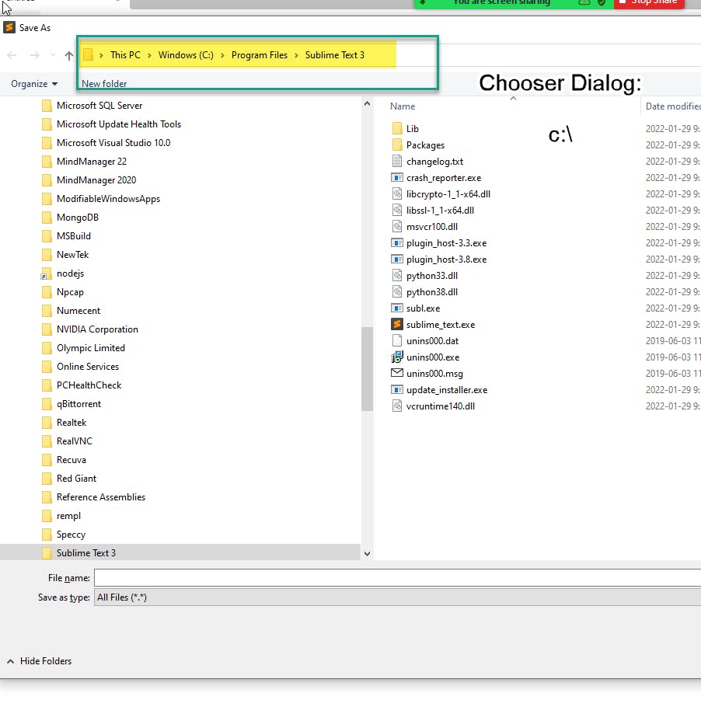
Task: Select Microsoft Update Health Tools folder
Action: (x=118, y=124)
